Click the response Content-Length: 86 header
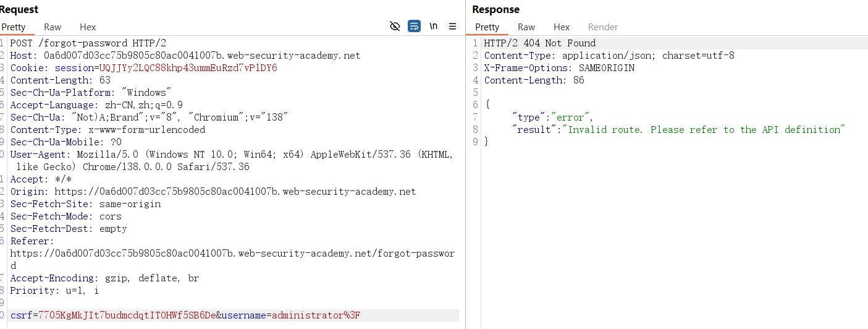 pos(534,80)
